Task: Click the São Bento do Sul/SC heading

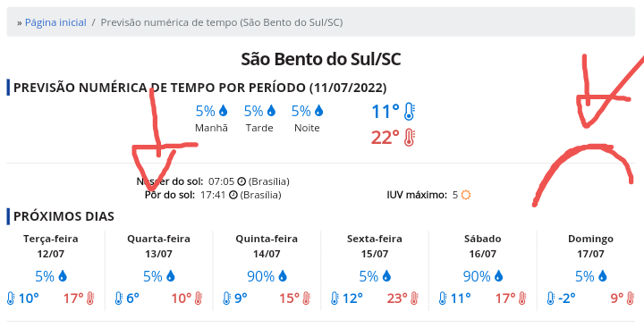Action: 321,60
